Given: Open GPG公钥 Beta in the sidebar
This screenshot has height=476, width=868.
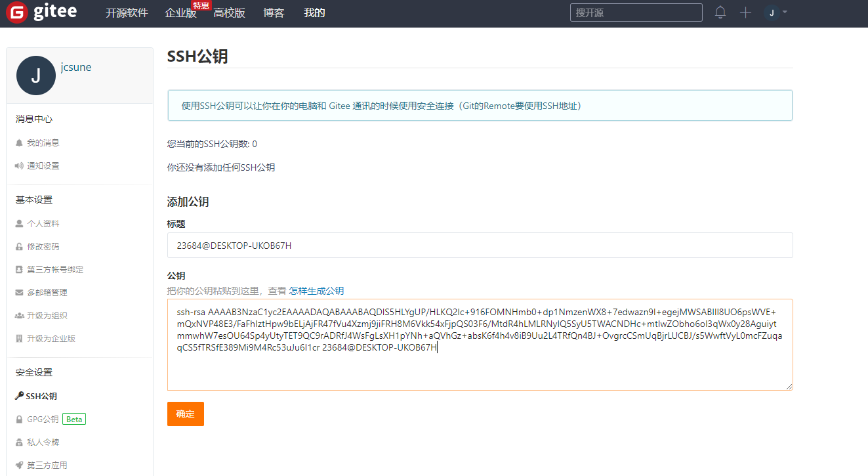Looking at the screenshot, I should (x=43, y=419).
